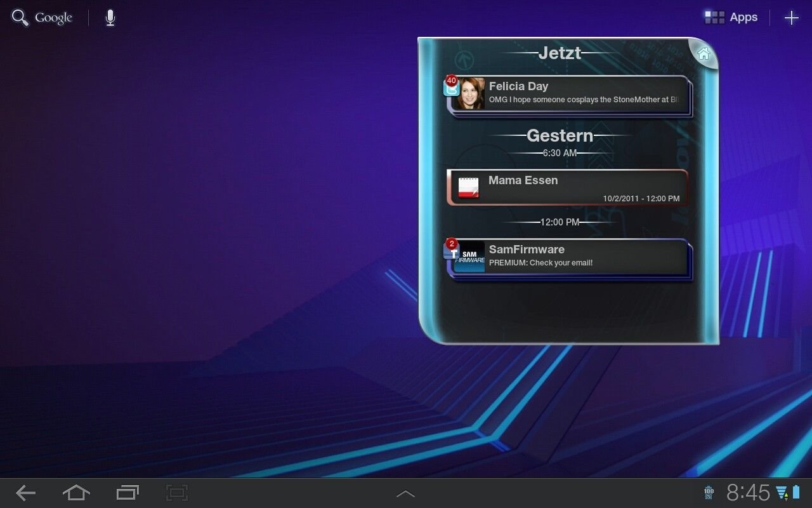
Task: Go back with the Back arrow
Action: point(25,493)
